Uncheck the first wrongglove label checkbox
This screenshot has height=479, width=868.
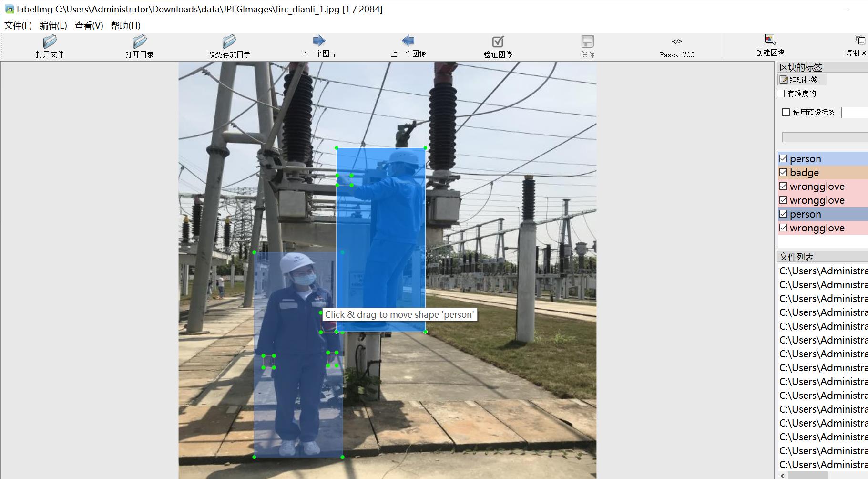783,186
